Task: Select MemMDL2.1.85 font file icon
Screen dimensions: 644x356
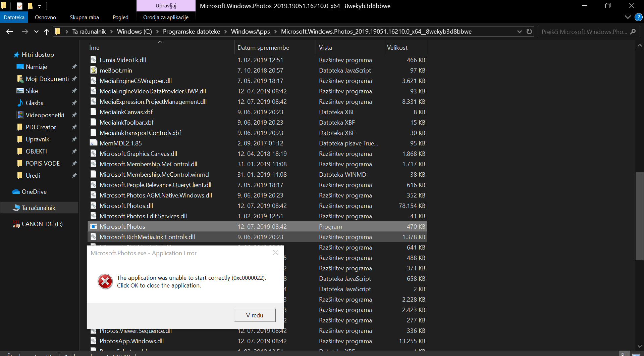Action: point(94,143)
